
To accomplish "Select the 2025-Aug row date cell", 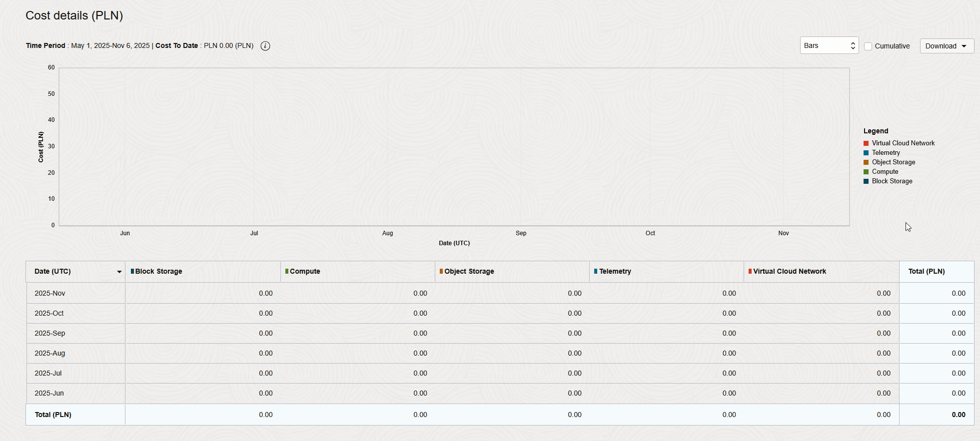I will pos(50,354).
